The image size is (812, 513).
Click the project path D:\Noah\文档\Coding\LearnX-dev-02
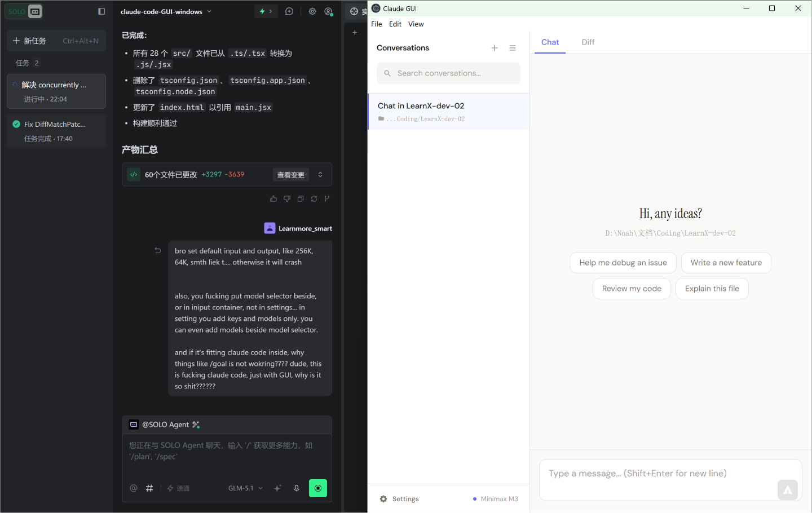pyautogui.click(x=670, y=233)
